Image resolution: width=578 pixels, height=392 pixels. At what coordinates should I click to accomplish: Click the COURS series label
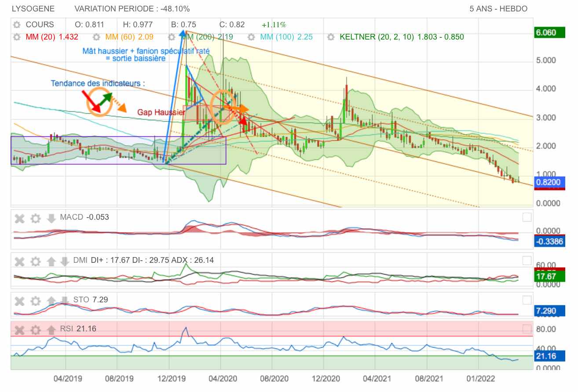pos(40,25)
